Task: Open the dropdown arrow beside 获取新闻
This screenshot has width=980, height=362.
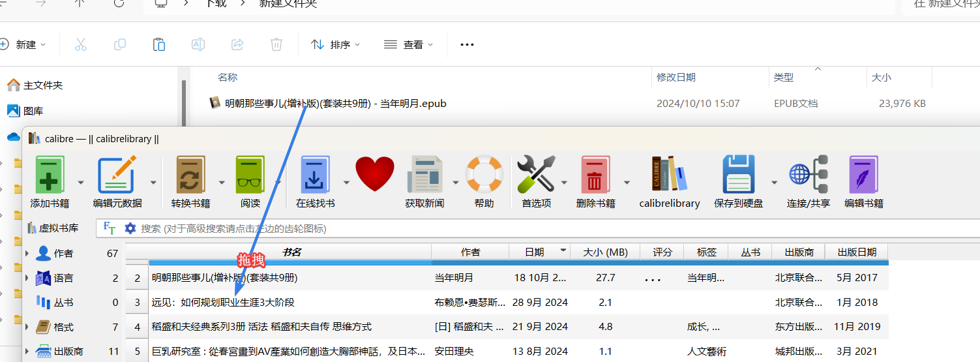Action: tap(455, 183)
